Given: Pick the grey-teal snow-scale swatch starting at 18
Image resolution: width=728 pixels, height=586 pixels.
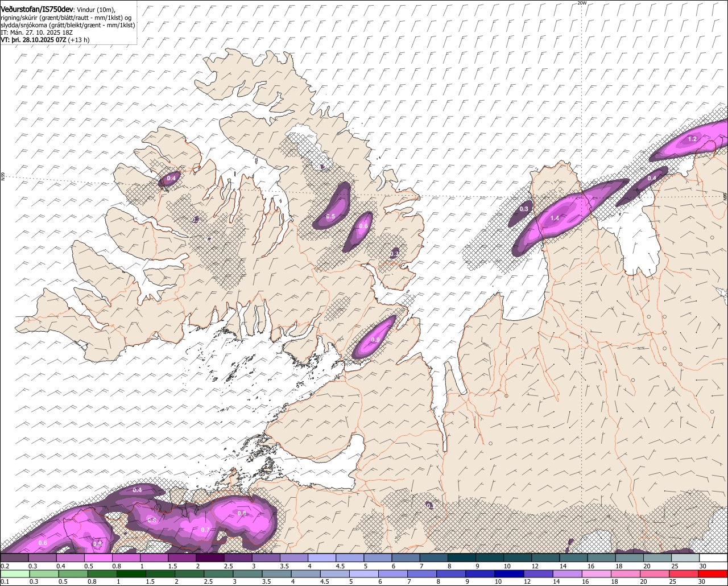Looking at the screenshot, I should tap(630, 558).
